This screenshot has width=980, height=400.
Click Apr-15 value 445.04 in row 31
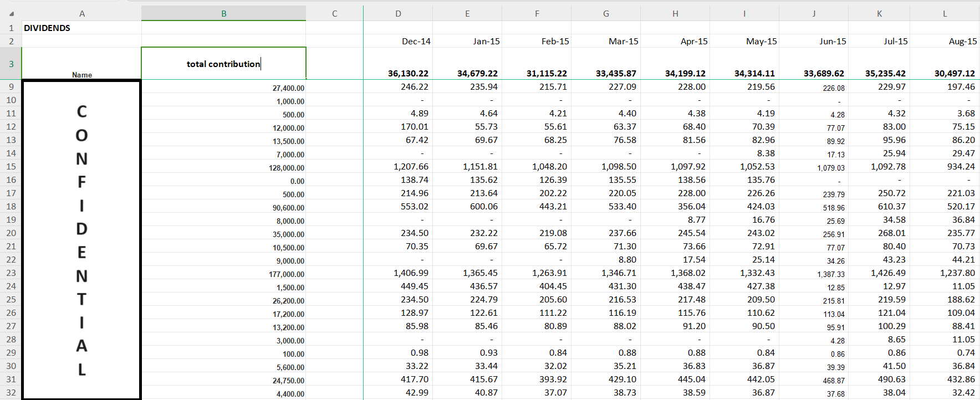click(x=675, y=379)
